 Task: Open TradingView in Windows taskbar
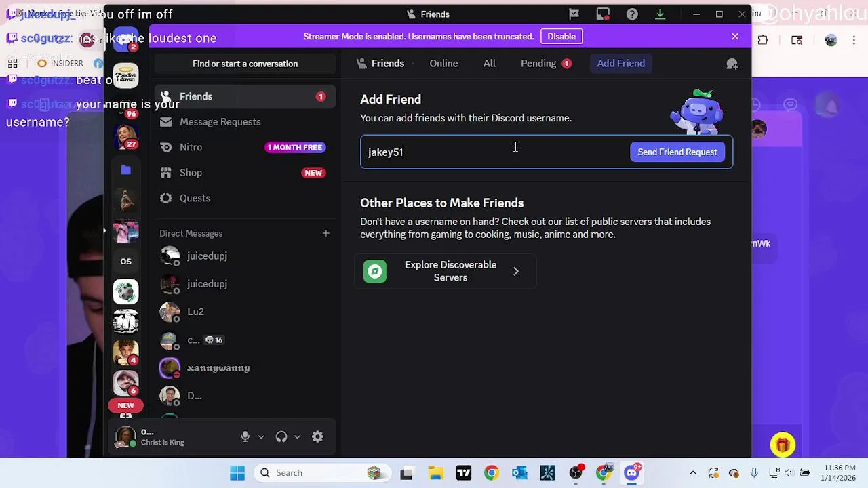coord(464,473)
